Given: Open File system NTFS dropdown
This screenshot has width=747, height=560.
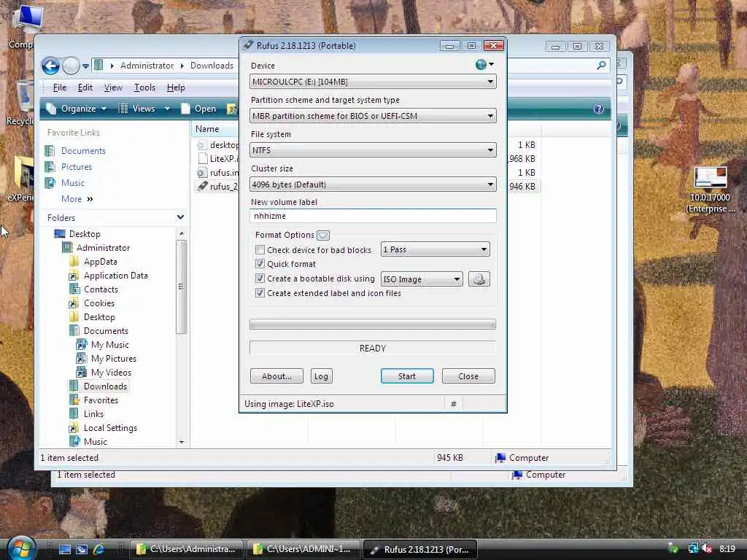Looking at the screenshot, I should coord(373,150).
